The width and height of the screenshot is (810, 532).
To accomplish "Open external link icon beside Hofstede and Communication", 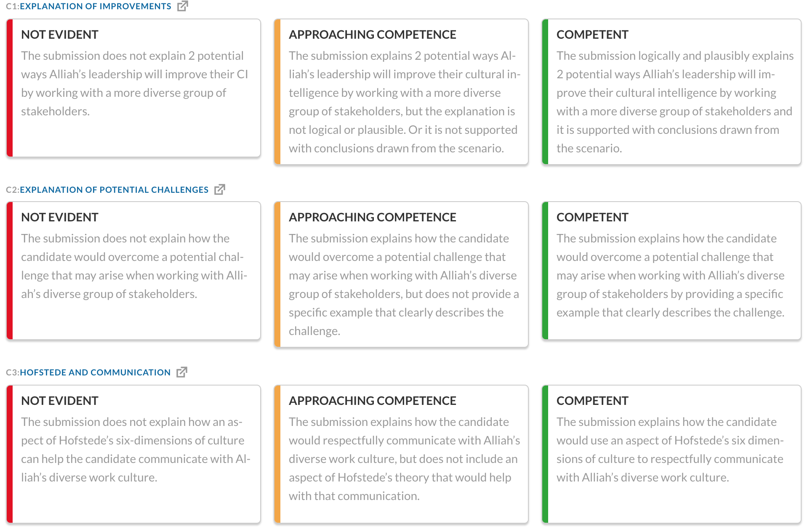I will (182, 372).
